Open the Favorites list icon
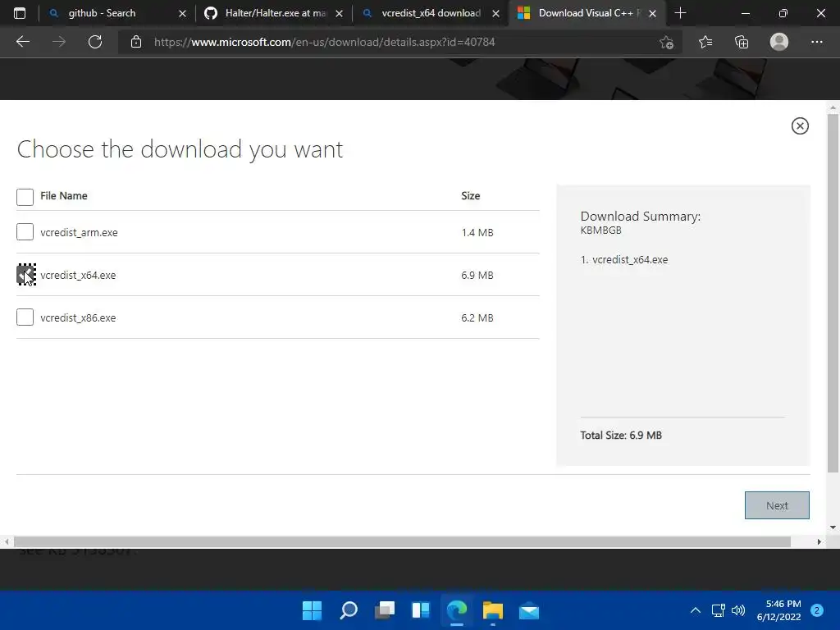The image size is (840, 630). click(x=705, y=42)
